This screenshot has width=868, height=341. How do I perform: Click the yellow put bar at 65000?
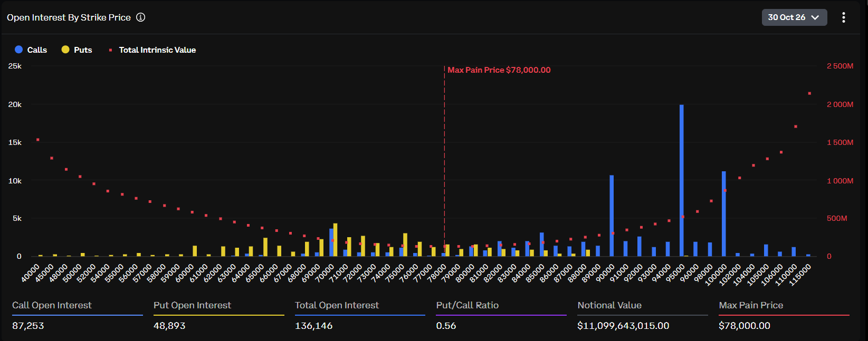pyautogui.click(x=265, y=247)
